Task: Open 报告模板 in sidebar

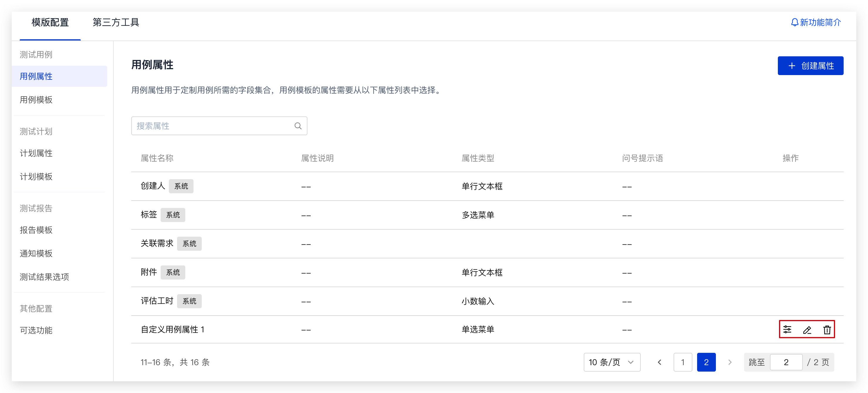Action: [36, 230]
